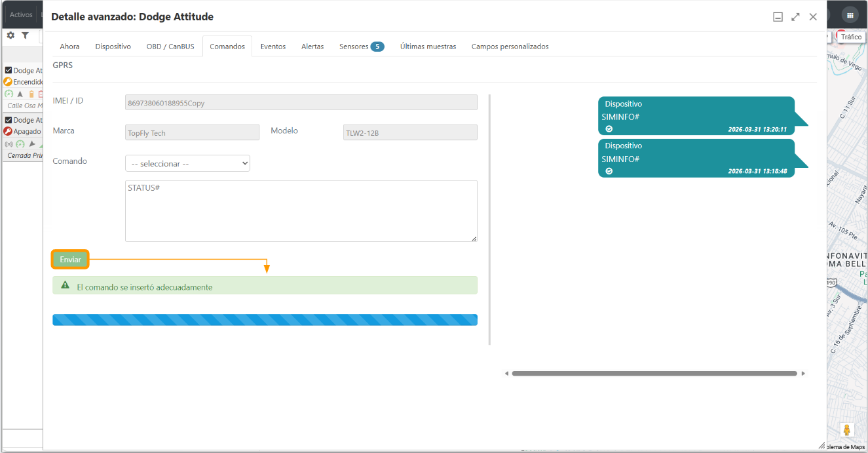Click the command text area containing STATUS#

pyautogui.click(x=301, y=211)
